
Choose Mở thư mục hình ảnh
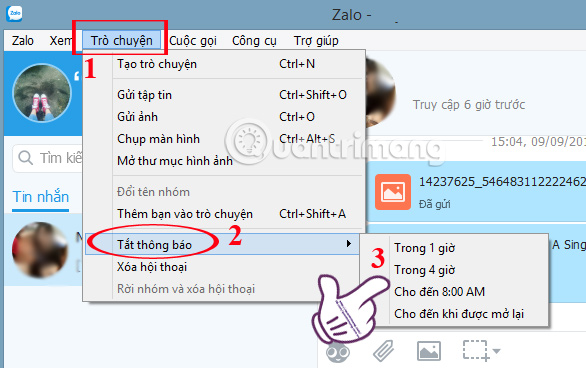[223, 161]
